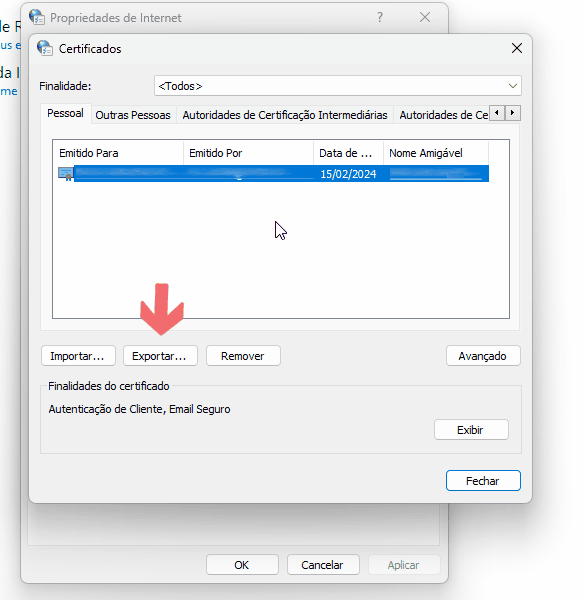Click the help question mark icon
The width and height of the screenshot is (586, 600).
[x=380, y=17]
